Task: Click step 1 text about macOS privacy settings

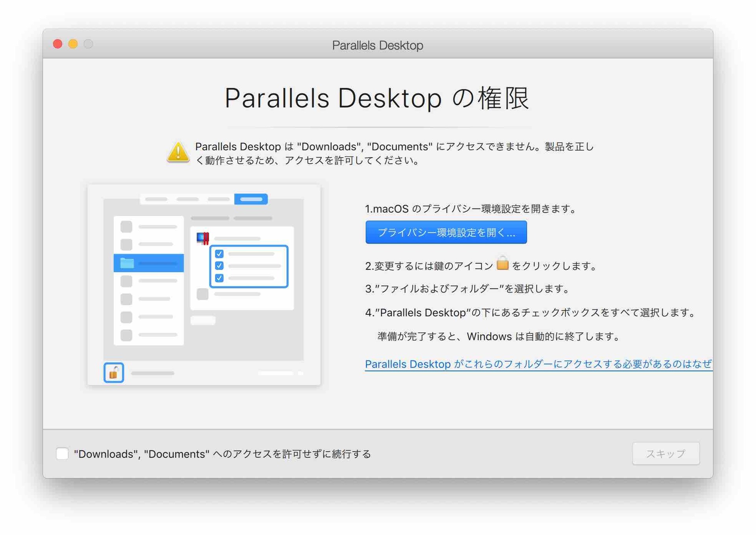Action: click(471, 208)
